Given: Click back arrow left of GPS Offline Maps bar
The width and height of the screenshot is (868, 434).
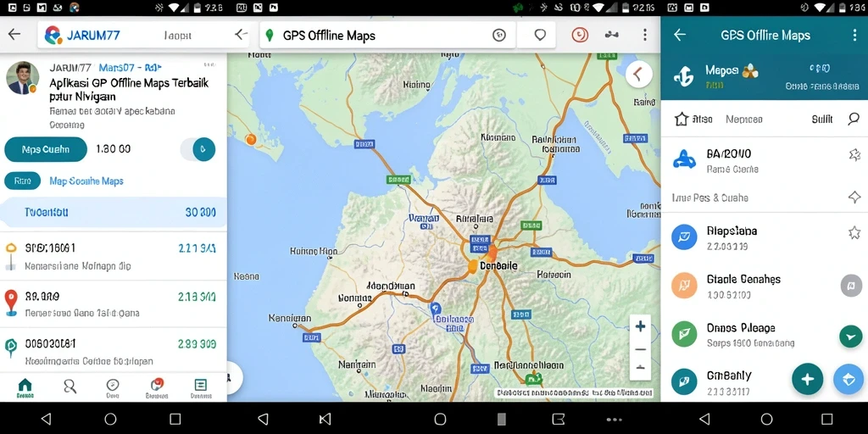Looking at the screenshot, I should [241, 35].
